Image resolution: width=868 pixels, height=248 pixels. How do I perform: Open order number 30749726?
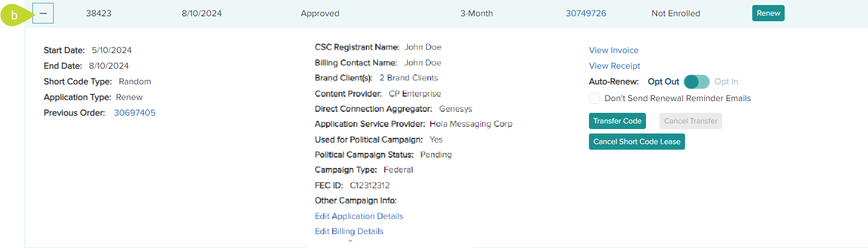coord(586,13)
